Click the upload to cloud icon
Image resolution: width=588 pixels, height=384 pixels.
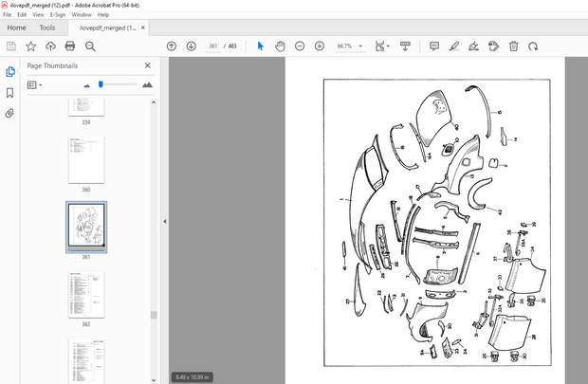(x=50, y=46)
